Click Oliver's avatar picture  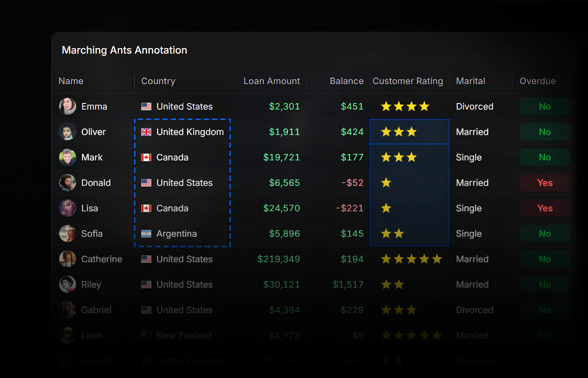pos(67,132)
